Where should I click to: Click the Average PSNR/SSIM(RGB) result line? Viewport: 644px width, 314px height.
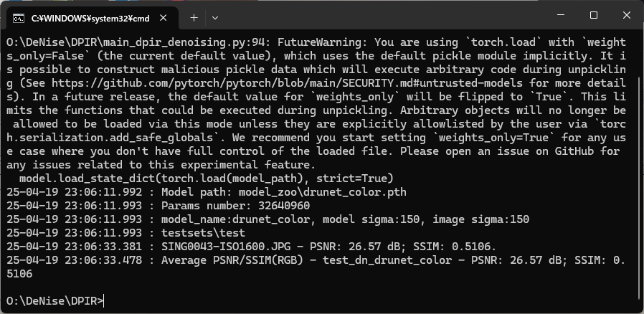click(316, 267)
